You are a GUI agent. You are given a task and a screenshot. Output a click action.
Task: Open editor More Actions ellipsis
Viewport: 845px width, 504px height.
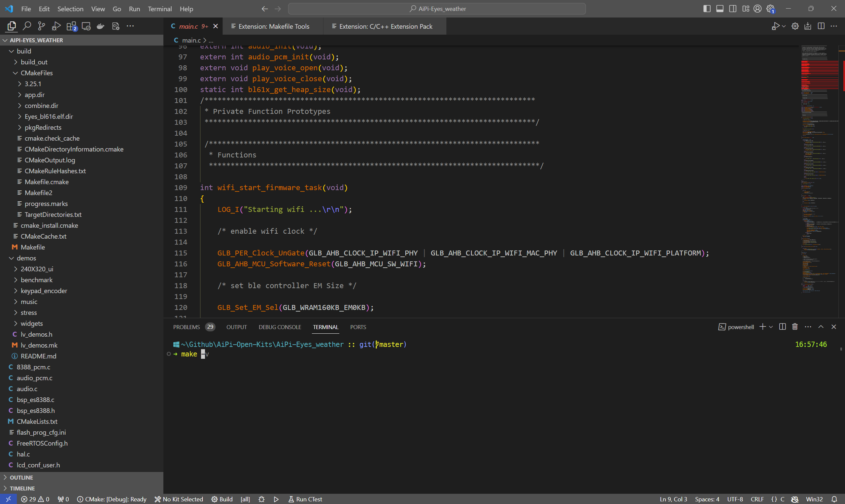[x=834, y=26]
